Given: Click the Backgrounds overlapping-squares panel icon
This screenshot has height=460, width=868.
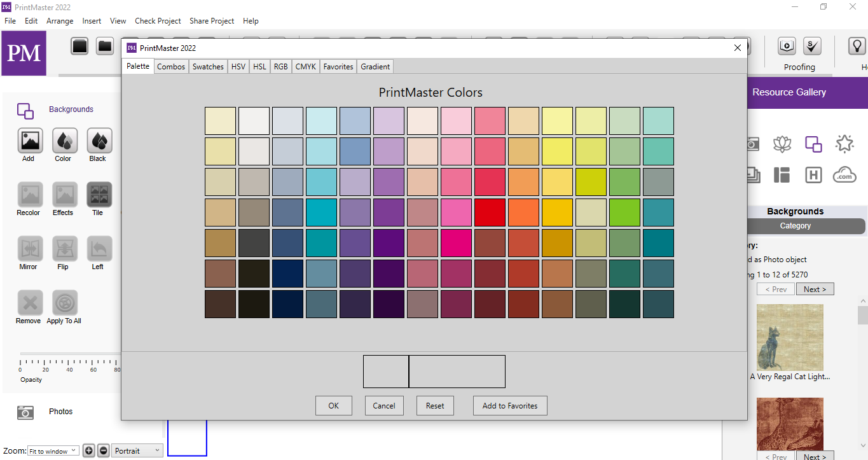Looking at the screenshot, I should coord(25,111).
